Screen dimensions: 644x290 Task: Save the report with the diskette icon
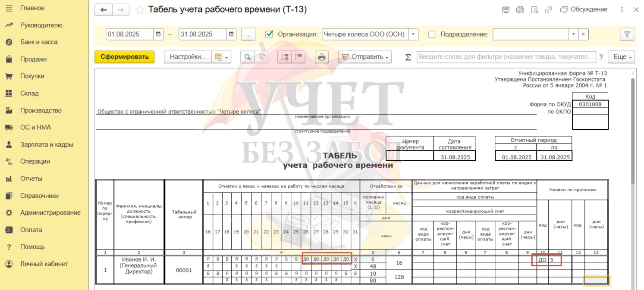(x=506, y=10)
